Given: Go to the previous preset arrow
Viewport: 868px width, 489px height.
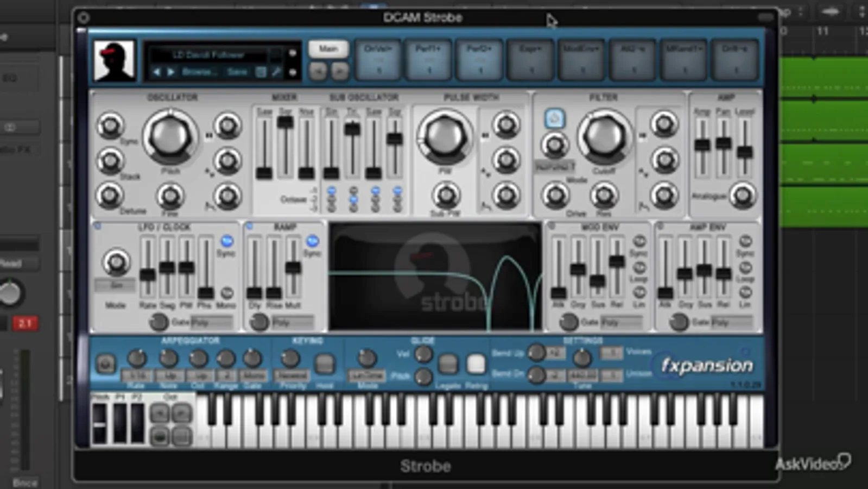Looking at the screenshot, I should 156,72.
